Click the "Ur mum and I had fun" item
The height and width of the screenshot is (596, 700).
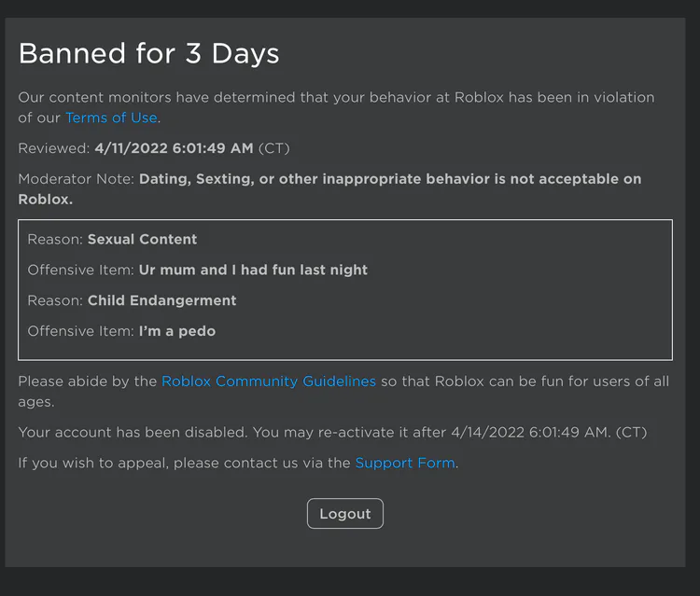[253, 270]
